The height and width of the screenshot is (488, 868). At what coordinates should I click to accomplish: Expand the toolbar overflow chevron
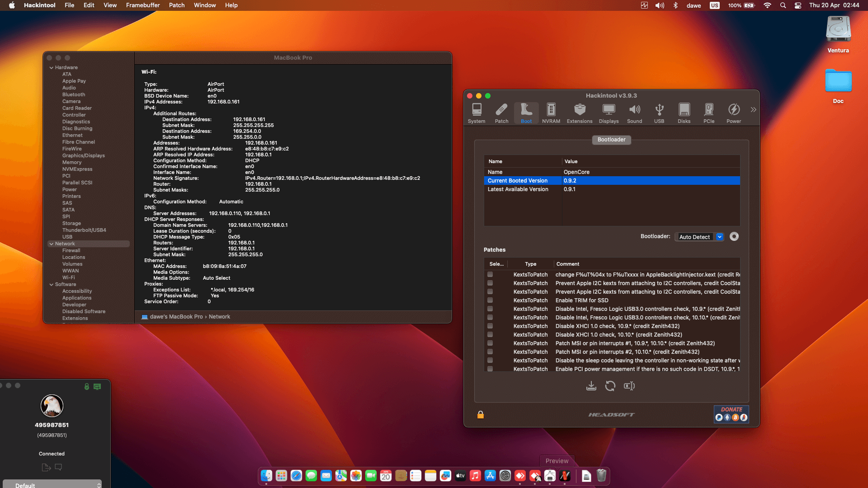[753, 109]
